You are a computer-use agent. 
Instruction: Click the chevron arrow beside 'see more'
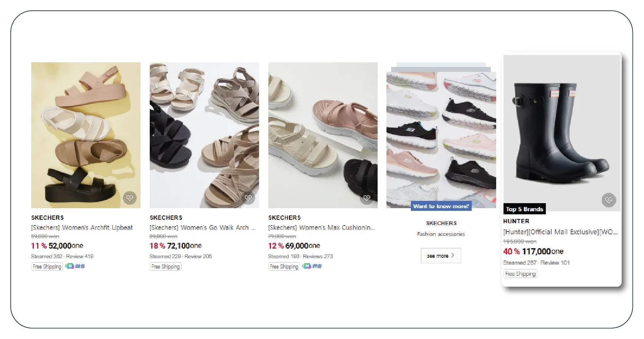point(453,255)
